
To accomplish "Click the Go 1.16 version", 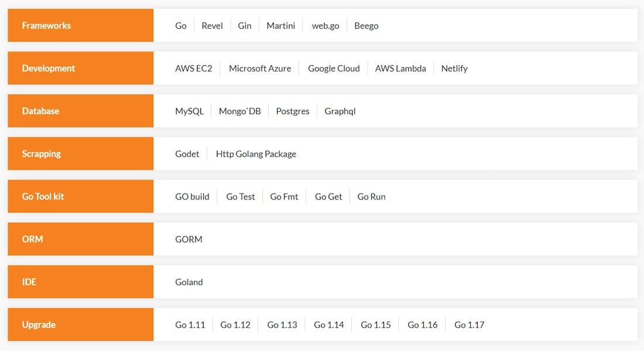I will pos(423,325).
